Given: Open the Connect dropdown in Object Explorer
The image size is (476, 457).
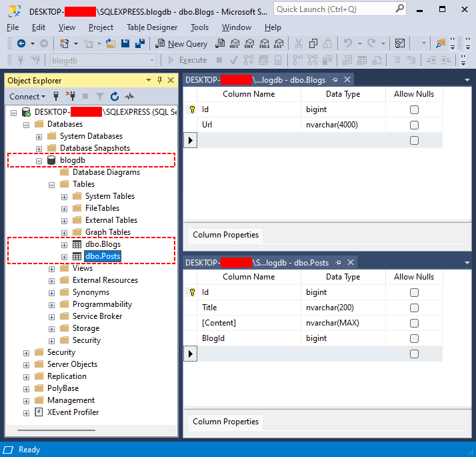Looking at the screenshot, I should point(27,96).
